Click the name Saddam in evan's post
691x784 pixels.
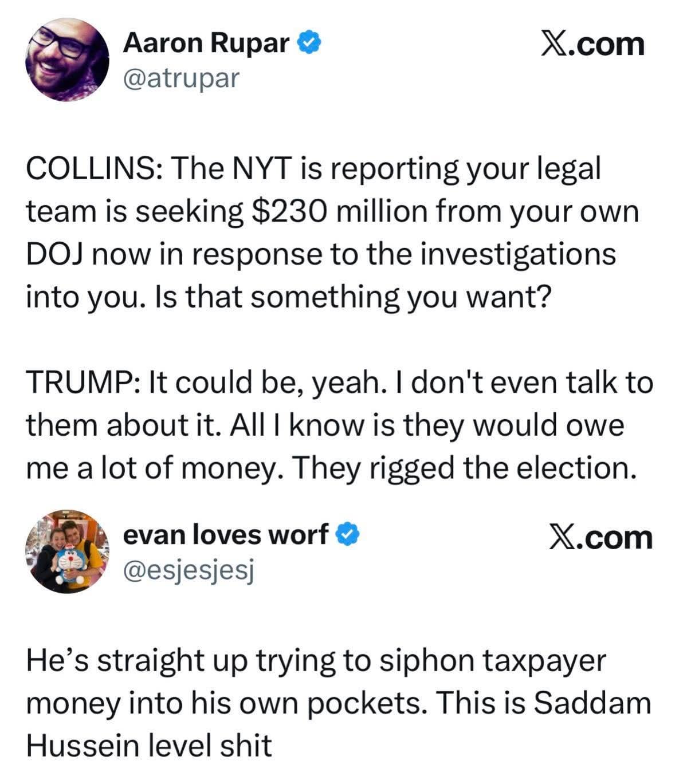592,703
